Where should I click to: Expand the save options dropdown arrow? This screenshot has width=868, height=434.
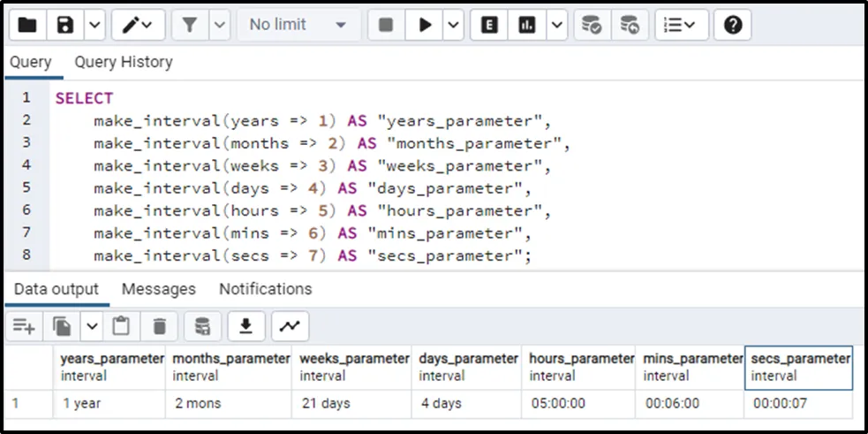click(94, 26)
